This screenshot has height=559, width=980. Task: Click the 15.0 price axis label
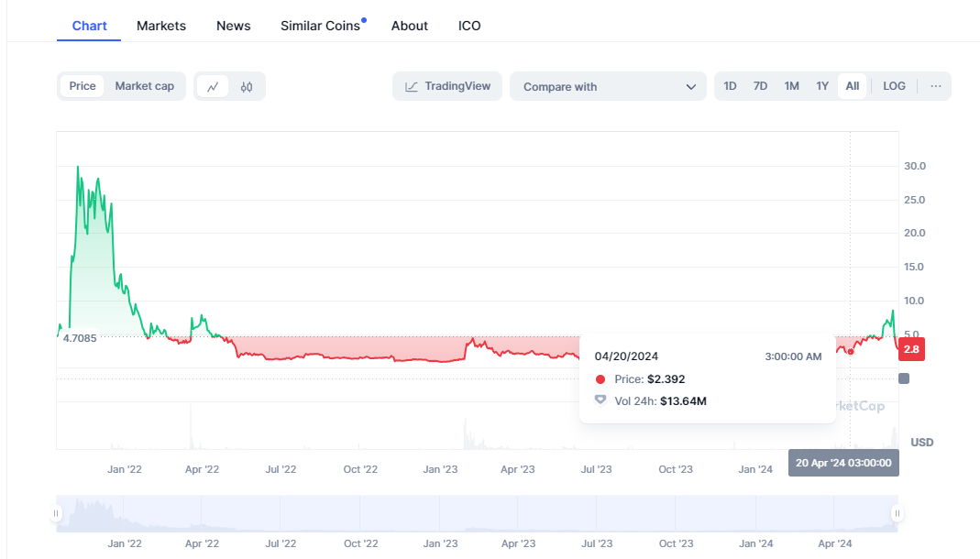point(914,267)
